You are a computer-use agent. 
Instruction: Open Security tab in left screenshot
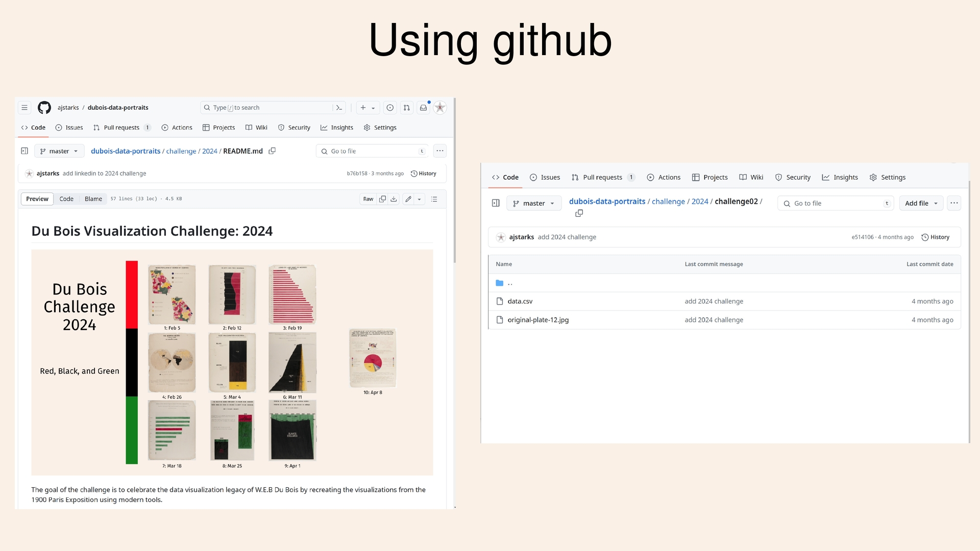click(294, 128)
